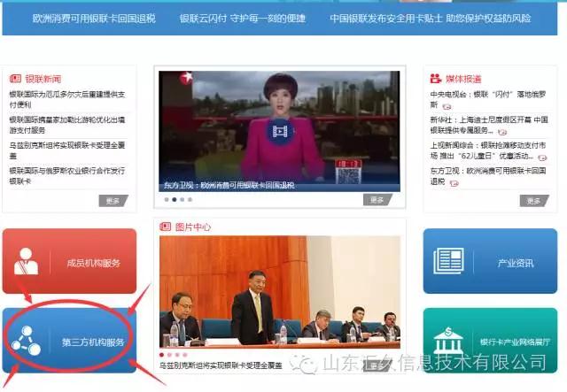Click video icon after 新华社 report
Viewport: 567px width, 392px height.
click(x=502, y=132)
